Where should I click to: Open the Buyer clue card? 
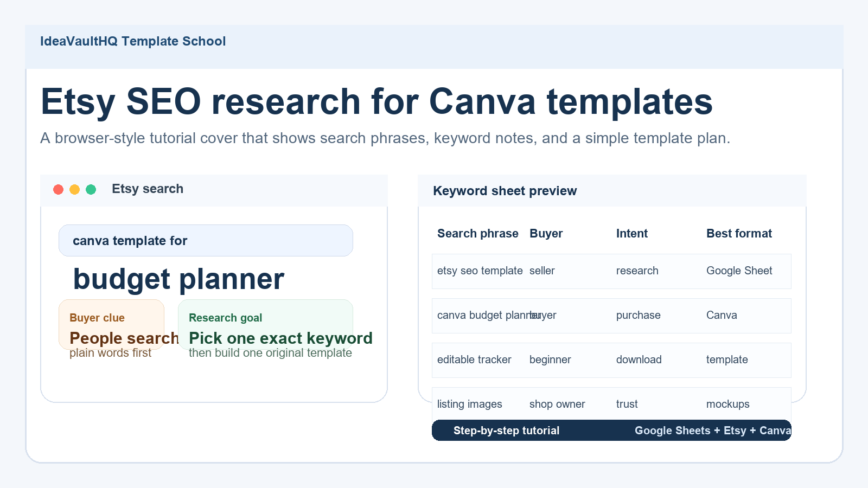[x=111, y=324]
